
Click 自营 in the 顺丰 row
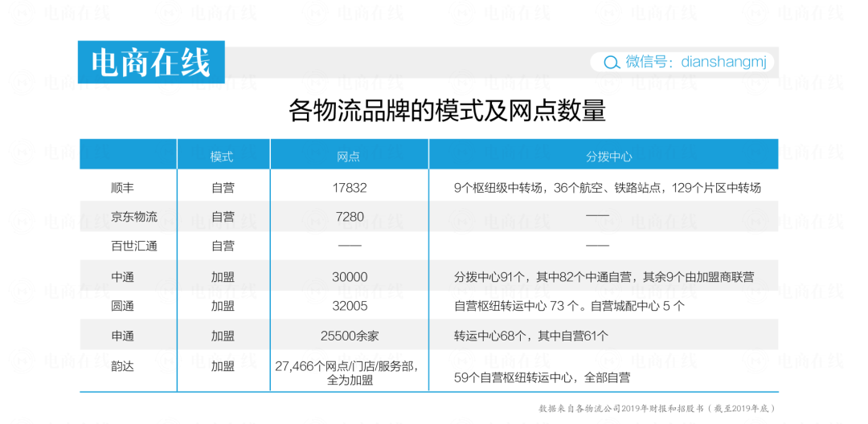[x=223, y=188]
